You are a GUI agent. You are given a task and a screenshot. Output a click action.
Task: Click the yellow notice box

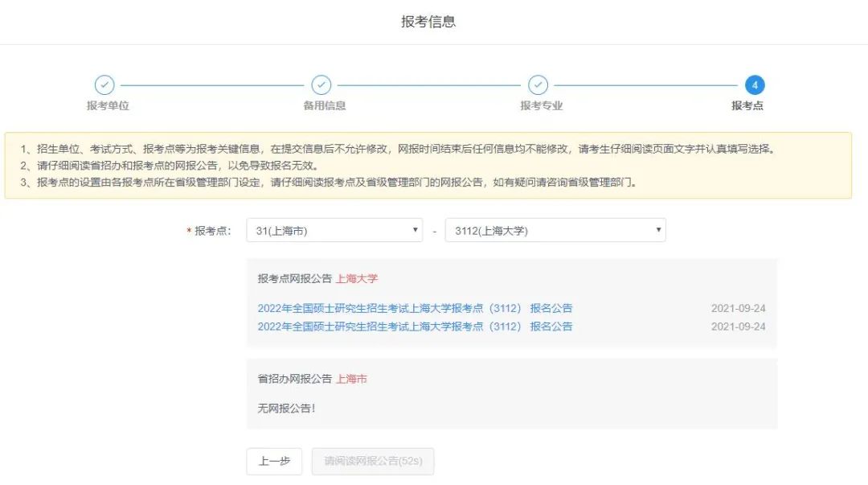pyautogui.click(x=428, y=166)
